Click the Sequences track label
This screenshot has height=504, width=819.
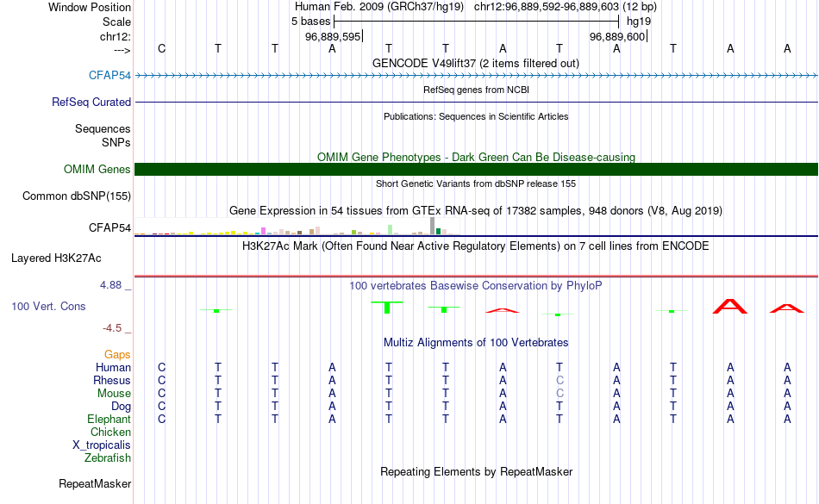(x=103, y=128)
